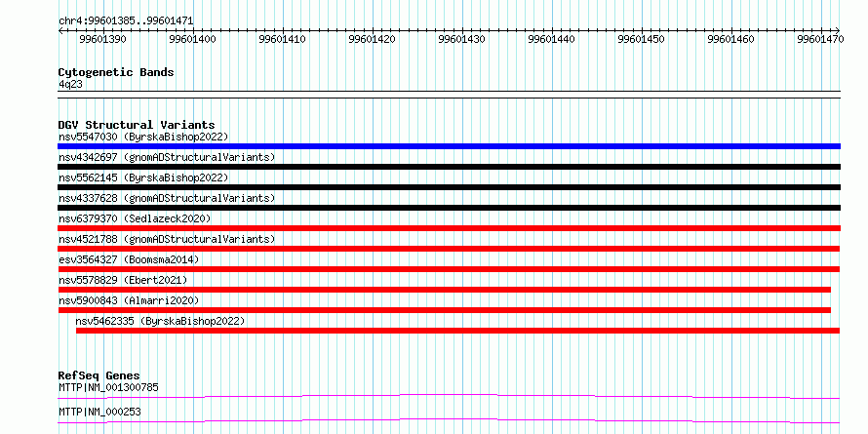Image resolution: width=868 pixels, height=434 pixels.
Task: Click ruler position 99601410
Action: coord(283,39)
